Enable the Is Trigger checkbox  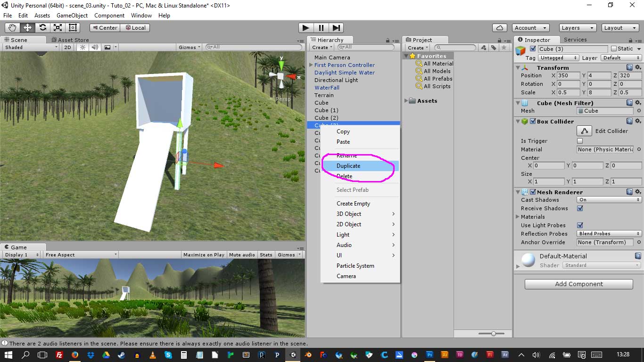click(x=580, y=141)
